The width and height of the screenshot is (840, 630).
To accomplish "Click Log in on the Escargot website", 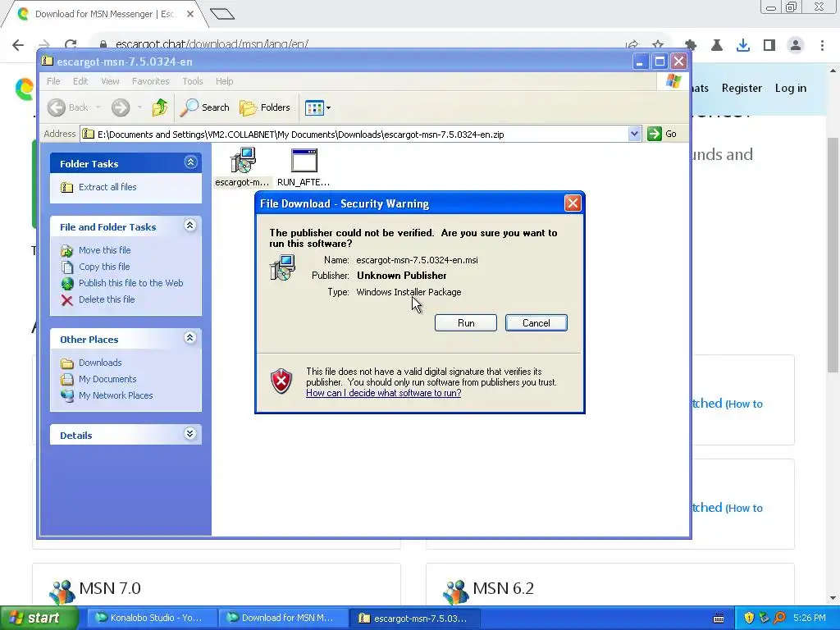I will pyautogui.click(x=790, y=89).
